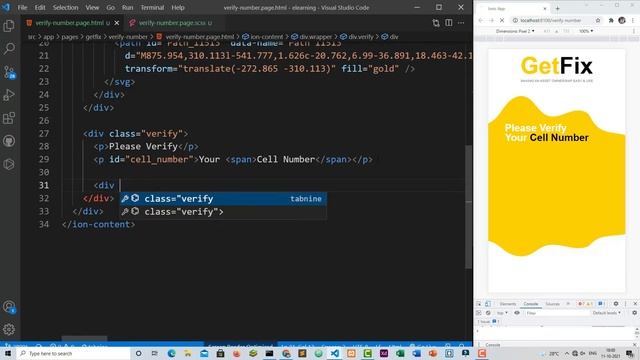Place the cursor on line 34 </ion-content>

coord(98,224)
